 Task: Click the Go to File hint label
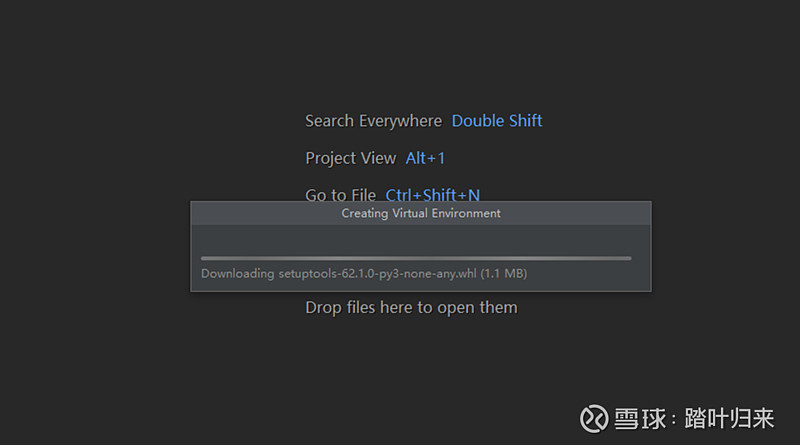point(340,194)
